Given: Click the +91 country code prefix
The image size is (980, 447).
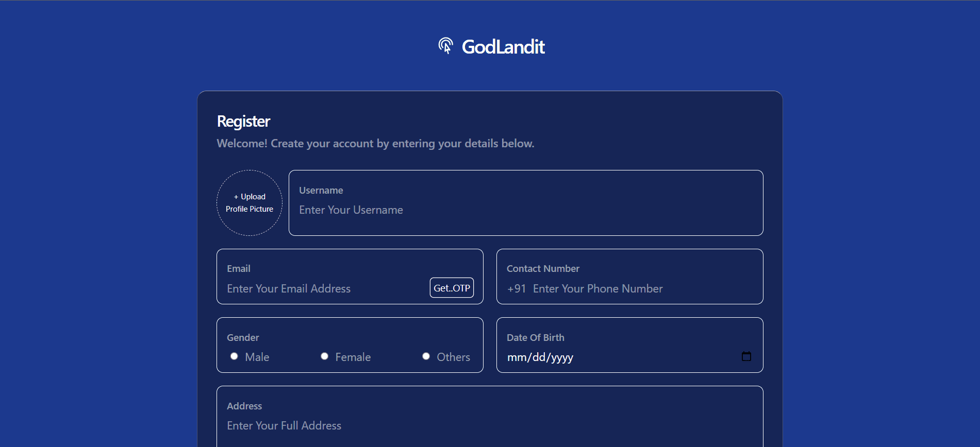Looking at the screenshot, I should 516,289.
